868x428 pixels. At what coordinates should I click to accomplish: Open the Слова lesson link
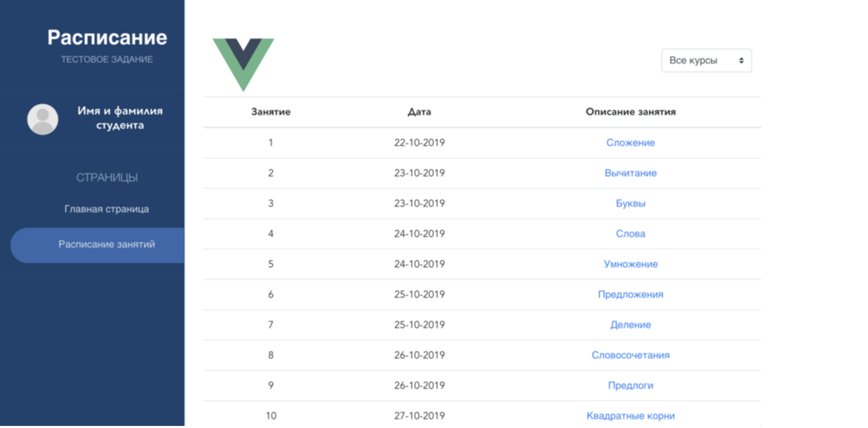[631, 233]
